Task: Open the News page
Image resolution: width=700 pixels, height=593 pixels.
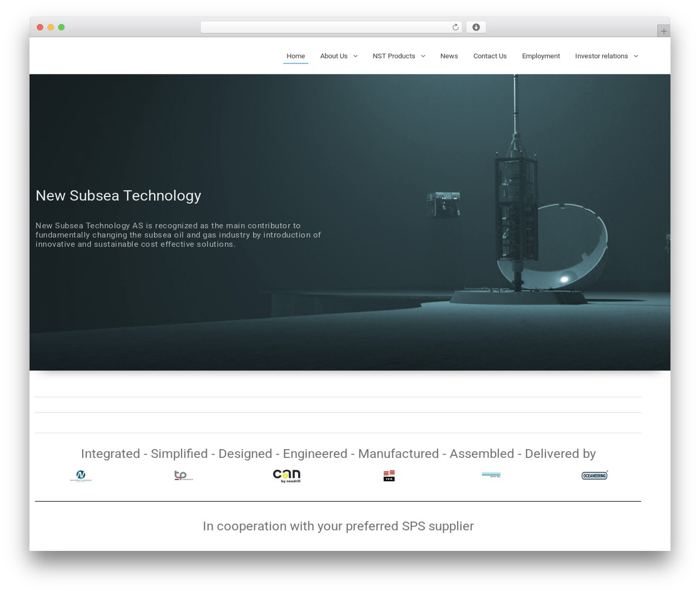Action: tap(449, 56)
